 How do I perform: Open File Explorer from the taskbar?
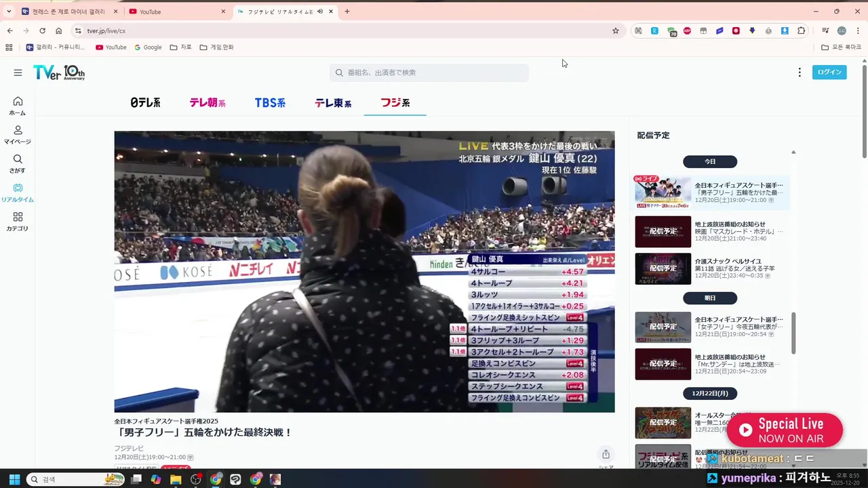[176, 479]
